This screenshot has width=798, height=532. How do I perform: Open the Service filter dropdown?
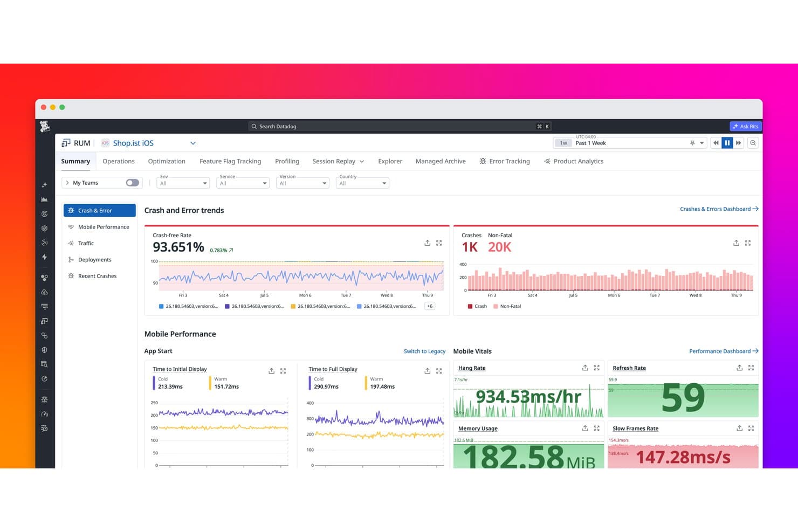click(243, 183)
